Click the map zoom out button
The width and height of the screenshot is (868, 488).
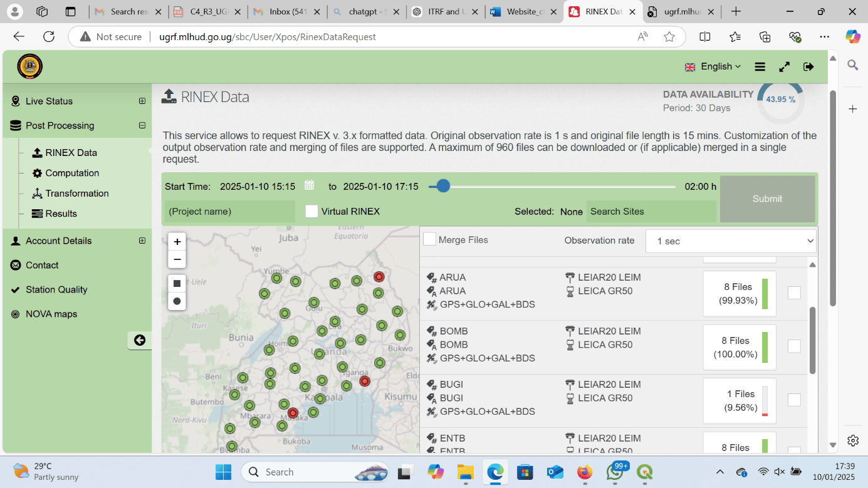click(x=177, y=259)
